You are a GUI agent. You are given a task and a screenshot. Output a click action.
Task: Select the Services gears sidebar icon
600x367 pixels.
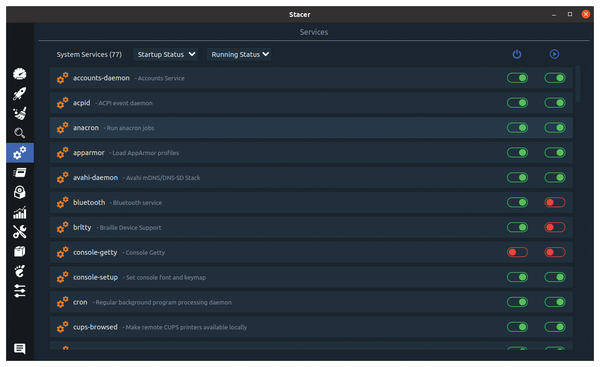pyautogui.click(x=20, y=153)
